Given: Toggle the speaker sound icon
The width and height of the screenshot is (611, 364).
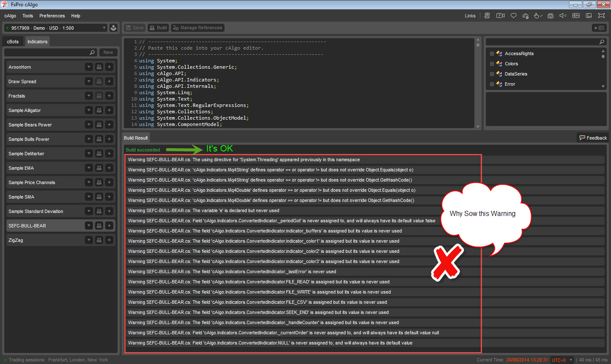Looking at the screenshot, I should click(563, 16).
